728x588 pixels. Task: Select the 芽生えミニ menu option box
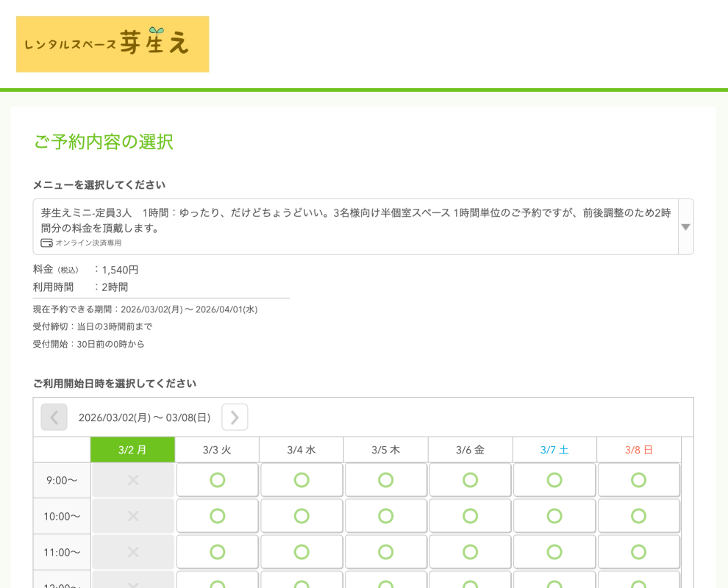coord(355,226)
